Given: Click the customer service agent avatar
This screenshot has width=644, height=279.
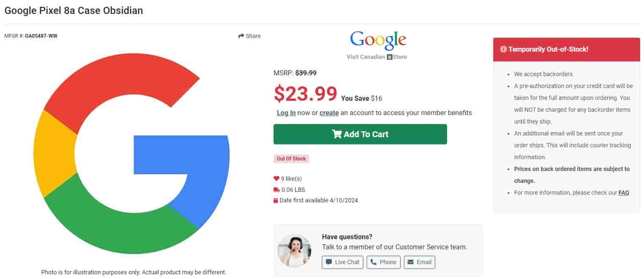Looking at the screenshot, I should pos(294,251).
